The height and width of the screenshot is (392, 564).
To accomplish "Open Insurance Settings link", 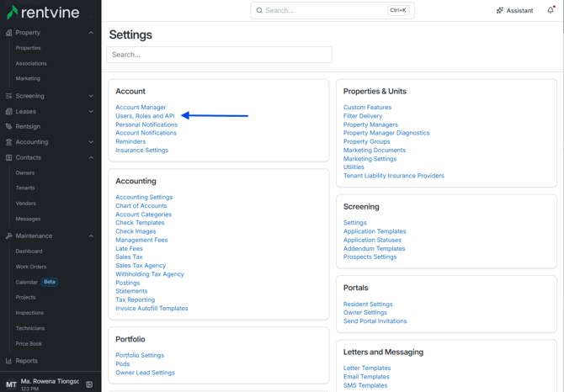I will click(x=141, y=150).
